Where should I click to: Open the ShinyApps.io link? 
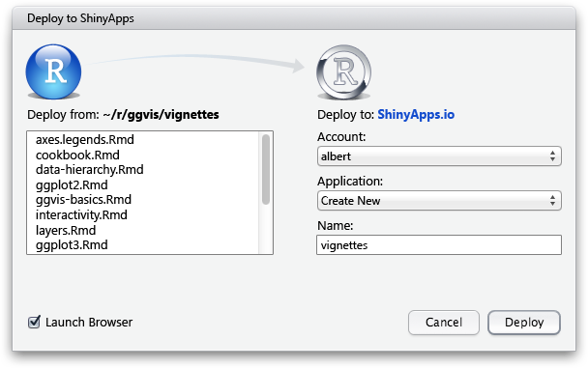[x=416, y=115]
